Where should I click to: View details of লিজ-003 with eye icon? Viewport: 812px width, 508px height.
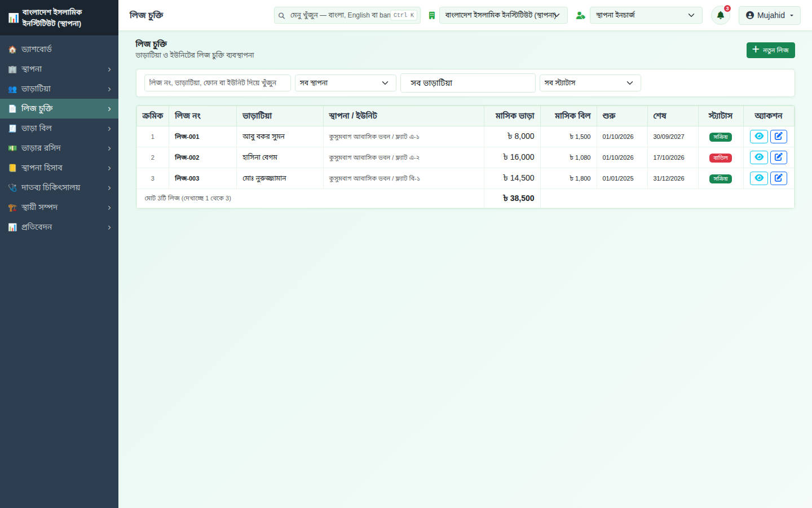tap(759, 178)
